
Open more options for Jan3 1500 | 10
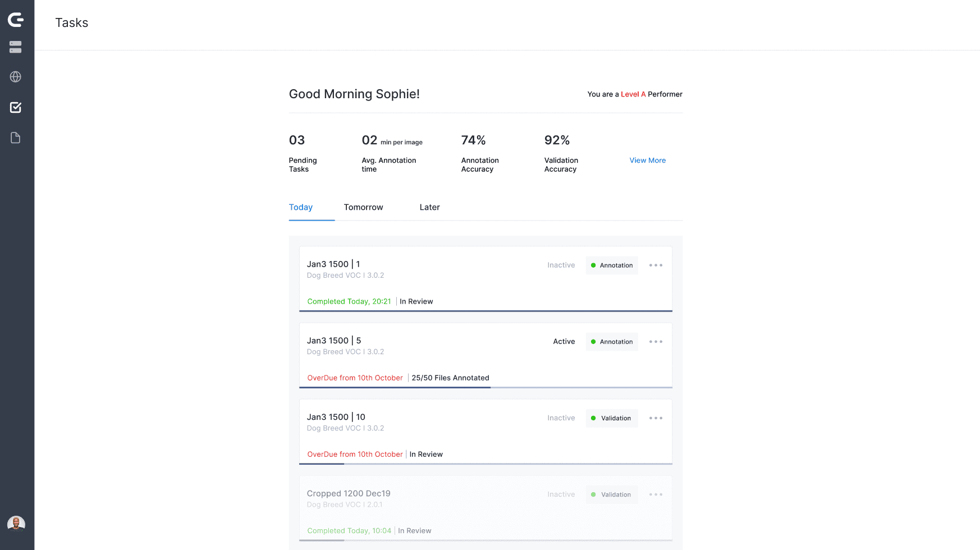pyautogui.click(x=656, y=418)
